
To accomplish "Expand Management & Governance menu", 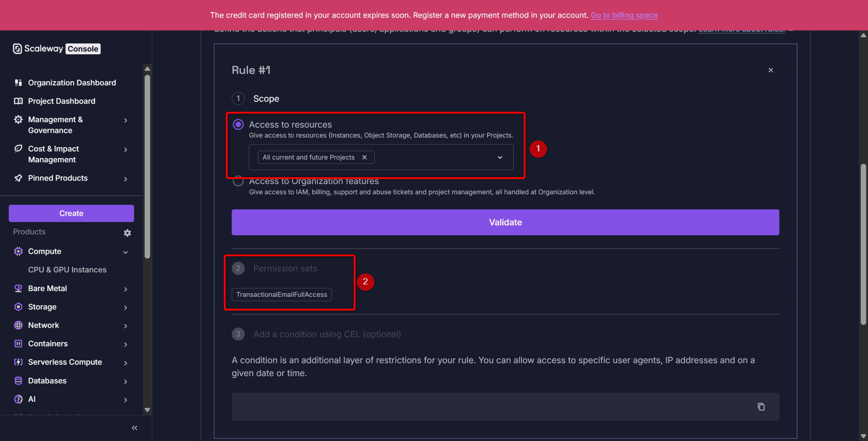I will coord(125,120).
